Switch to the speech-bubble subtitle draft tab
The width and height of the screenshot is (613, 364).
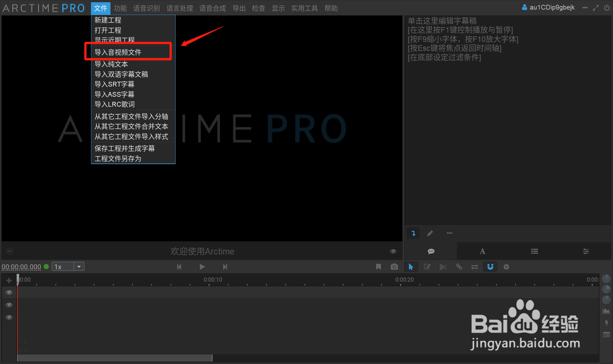coord(431,251)
